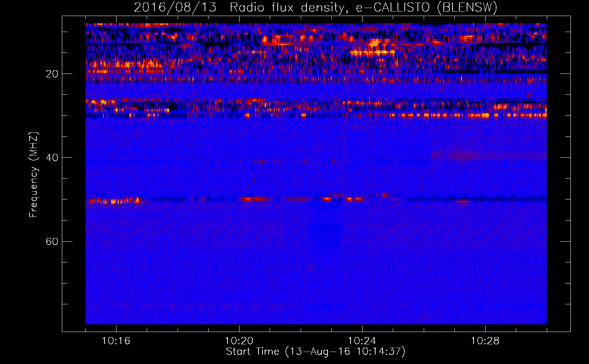Click the 10:24 time tick label
The width and height of the screenshot is (589, 364).
coord(362,341)
